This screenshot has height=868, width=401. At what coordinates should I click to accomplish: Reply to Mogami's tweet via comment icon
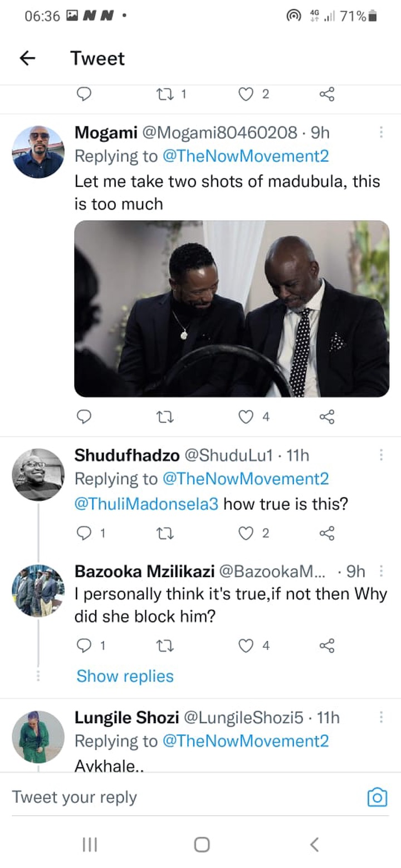83,417
